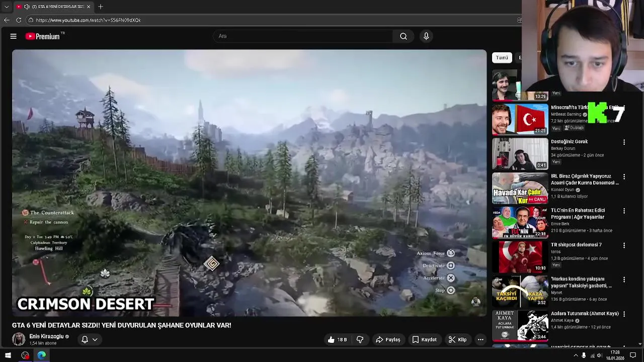Mute the tab via speaker icon
The image size is (644, 362).
coord(27,7)
